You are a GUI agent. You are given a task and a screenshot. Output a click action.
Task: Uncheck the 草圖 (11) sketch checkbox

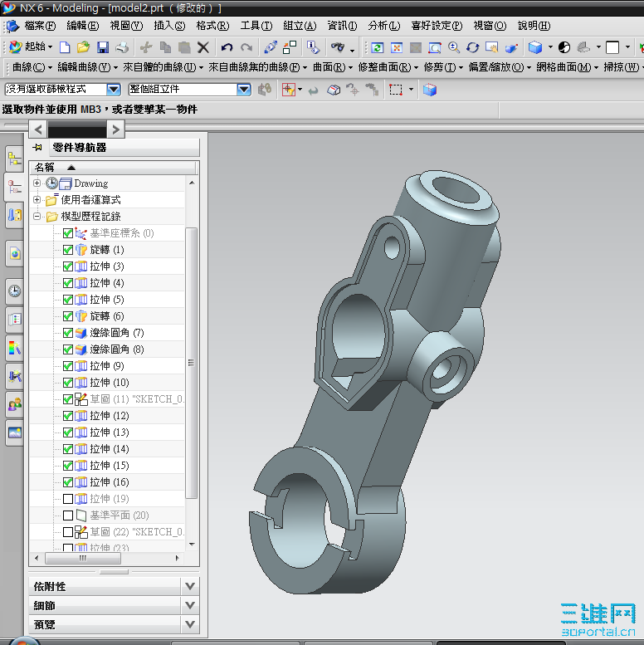(68, 399)
